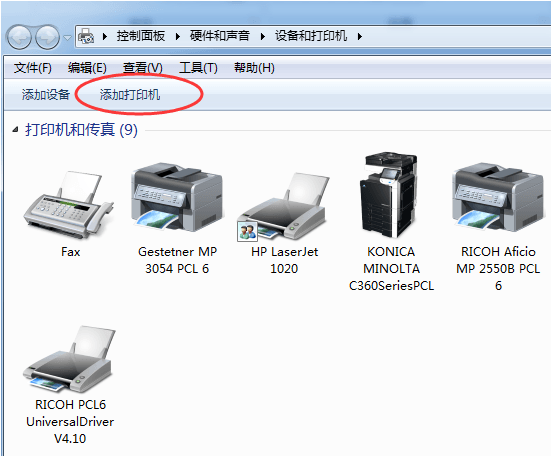Go to 硬件和声音 in the breadcrumb
The height and width of the screenshot is (457, 552).
click(220, 36)
